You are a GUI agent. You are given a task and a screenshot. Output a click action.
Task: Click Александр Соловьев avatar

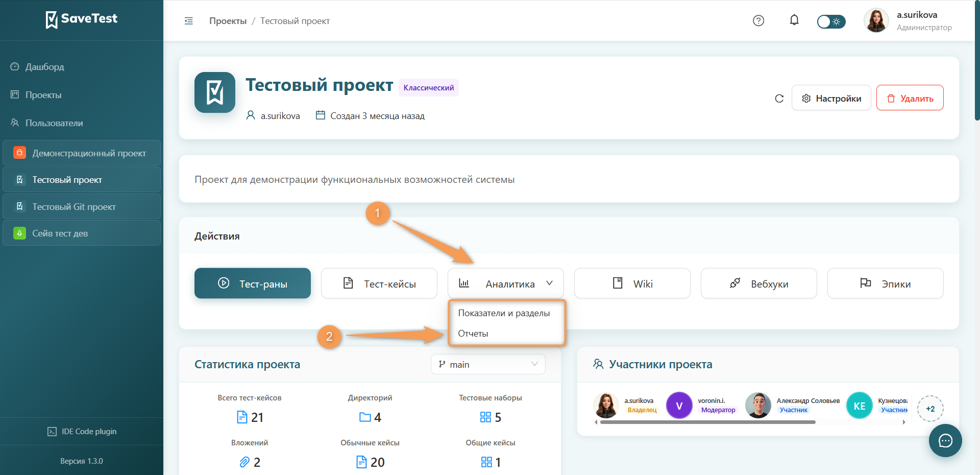[758, 406]
